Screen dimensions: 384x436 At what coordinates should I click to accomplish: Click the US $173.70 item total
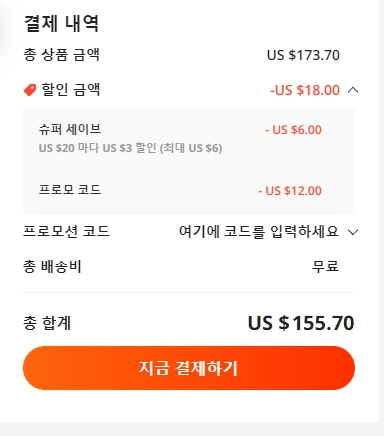(x=303, y=55)
